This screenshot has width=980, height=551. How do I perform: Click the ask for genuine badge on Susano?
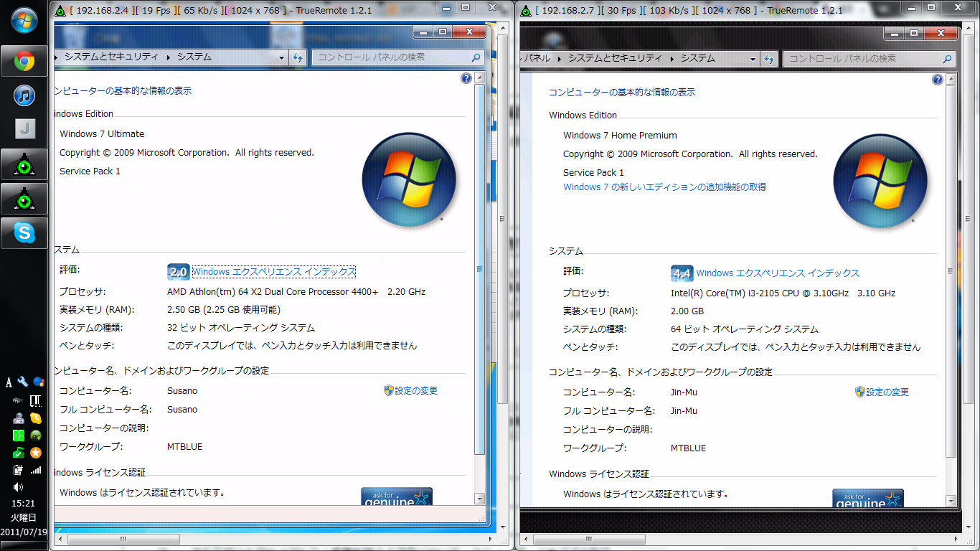(x=397, y=497)
